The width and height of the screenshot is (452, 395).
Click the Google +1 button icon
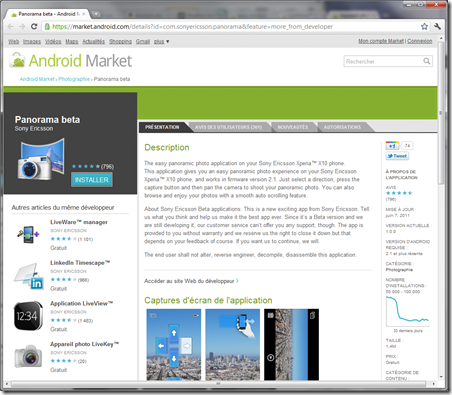tap(392, 146)
